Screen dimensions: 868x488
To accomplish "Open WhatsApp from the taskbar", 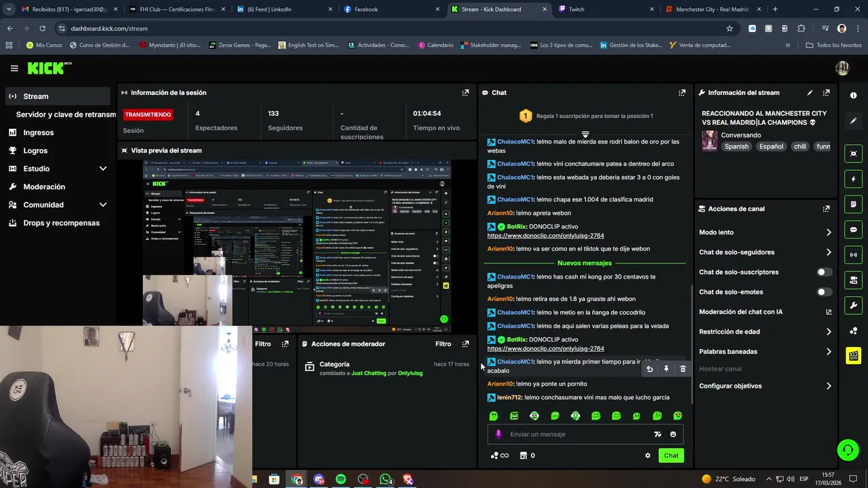I will (x=386, y=479).
